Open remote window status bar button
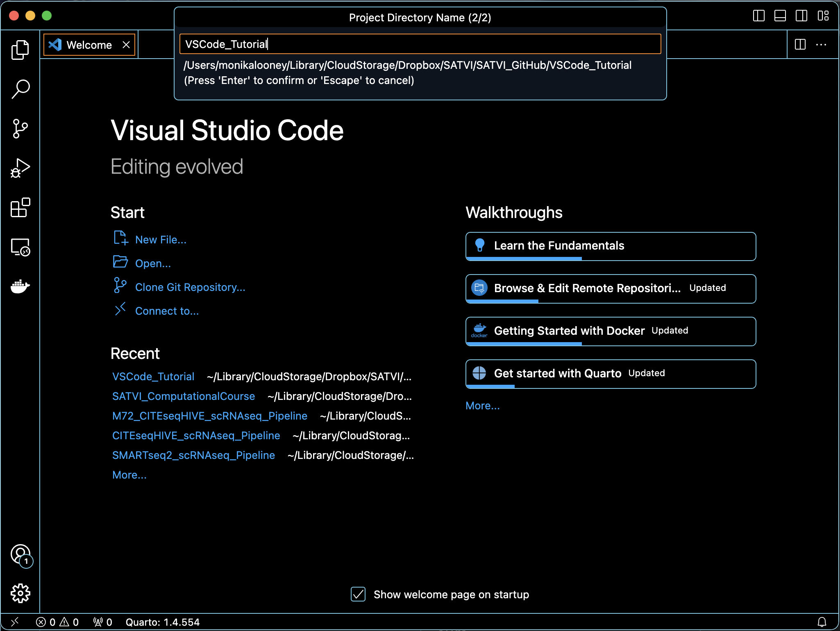The image size is (840, 631). tap(15, 622)
